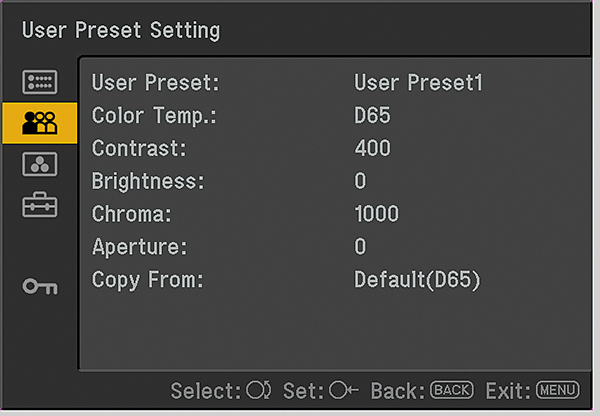Adjust the Chroma value 1000

(x=376, y=214)
